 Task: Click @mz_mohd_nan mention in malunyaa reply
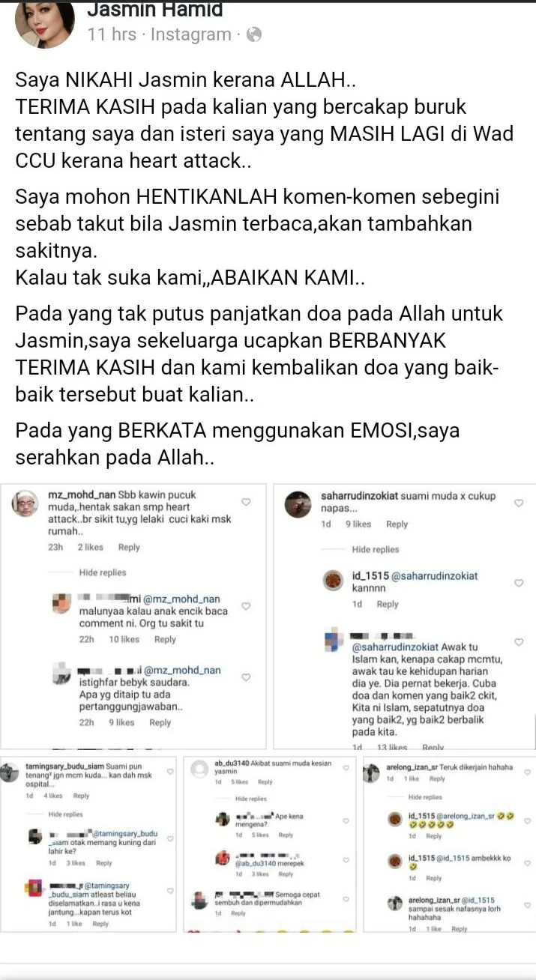pyautogui.click(x=182, y=599)
